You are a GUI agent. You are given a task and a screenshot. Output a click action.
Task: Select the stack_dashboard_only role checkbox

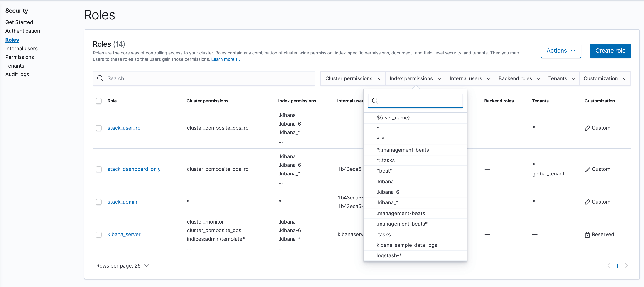[98, 169]
